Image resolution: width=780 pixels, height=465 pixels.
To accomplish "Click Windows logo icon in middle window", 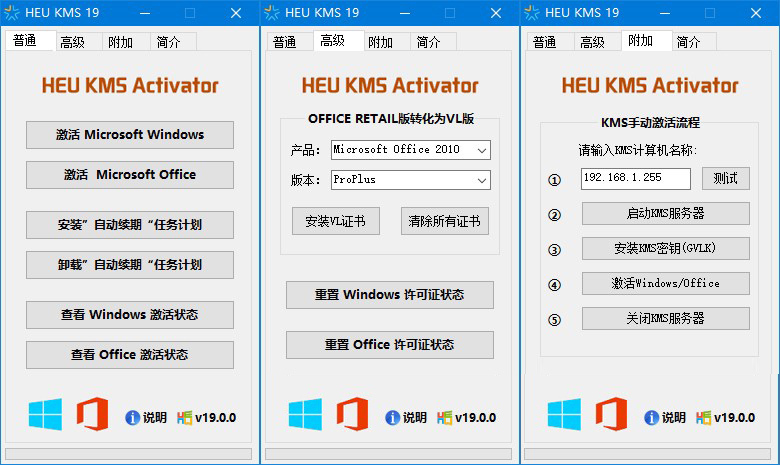I will tap(305, 414).
